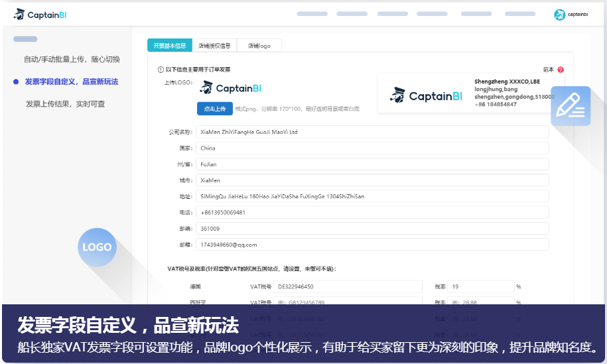Click the uploaded CaptainBI logo preview
The width and height of the screenshot is (607, 364).
coord(230,88)
